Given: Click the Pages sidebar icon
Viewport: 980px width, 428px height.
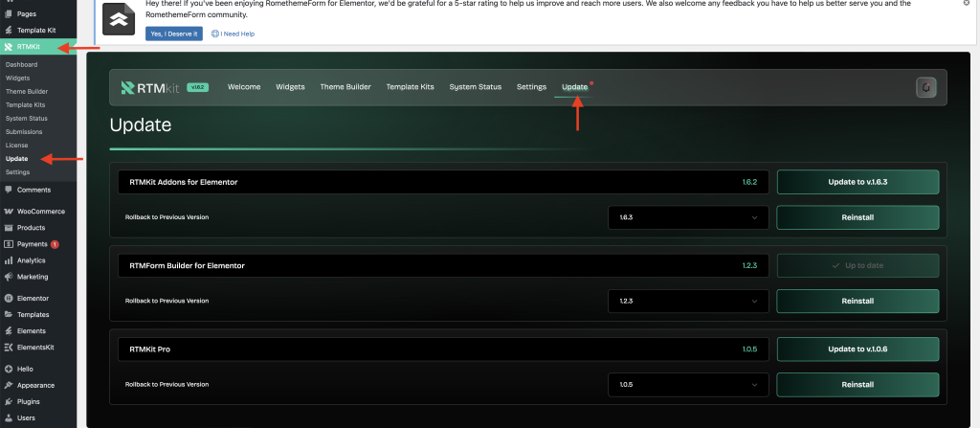Looking at the screenshot, I should [x=8, y=13].
